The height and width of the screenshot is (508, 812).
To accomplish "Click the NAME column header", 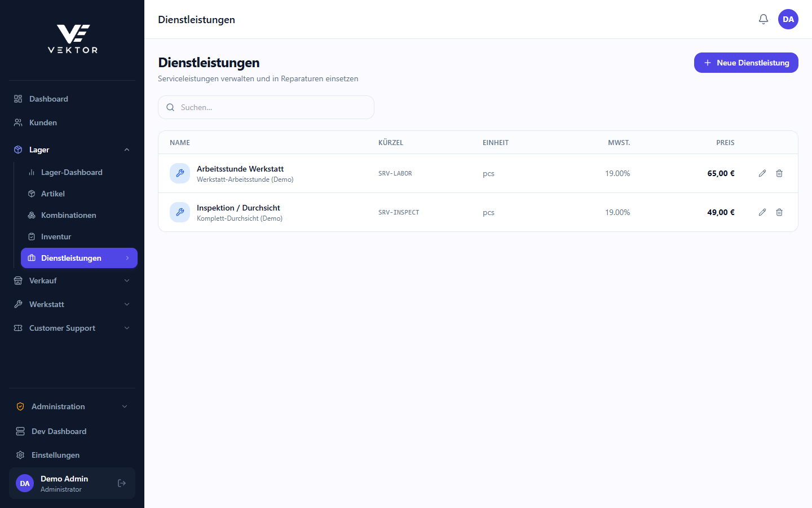I will pyautogui.click(x=180, y=143).
